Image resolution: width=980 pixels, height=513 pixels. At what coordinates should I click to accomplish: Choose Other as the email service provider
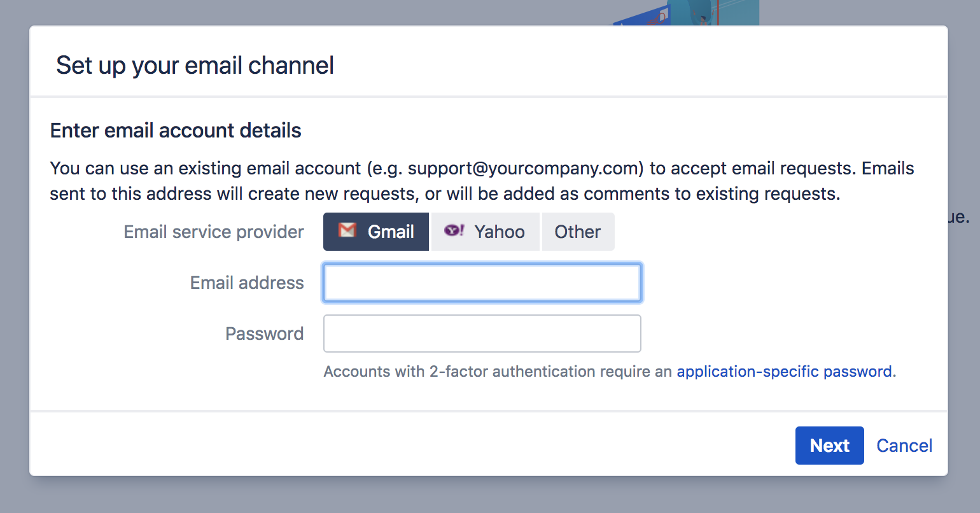[577, 231]
